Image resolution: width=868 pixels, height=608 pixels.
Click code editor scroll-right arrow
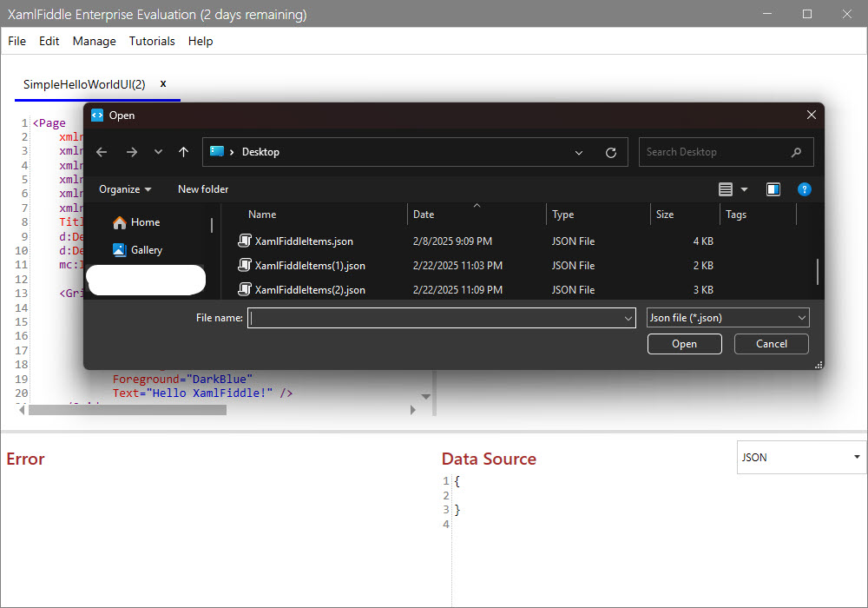coord(413,410)
